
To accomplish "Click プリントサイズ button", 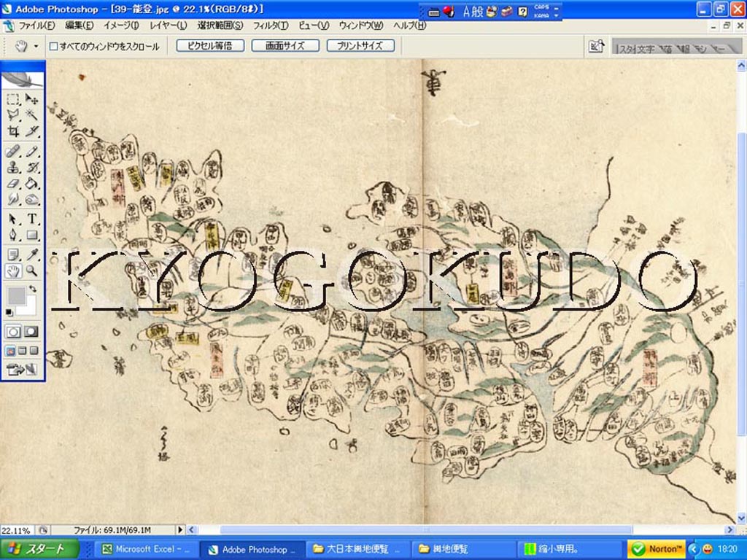I will tap(360, 46).
